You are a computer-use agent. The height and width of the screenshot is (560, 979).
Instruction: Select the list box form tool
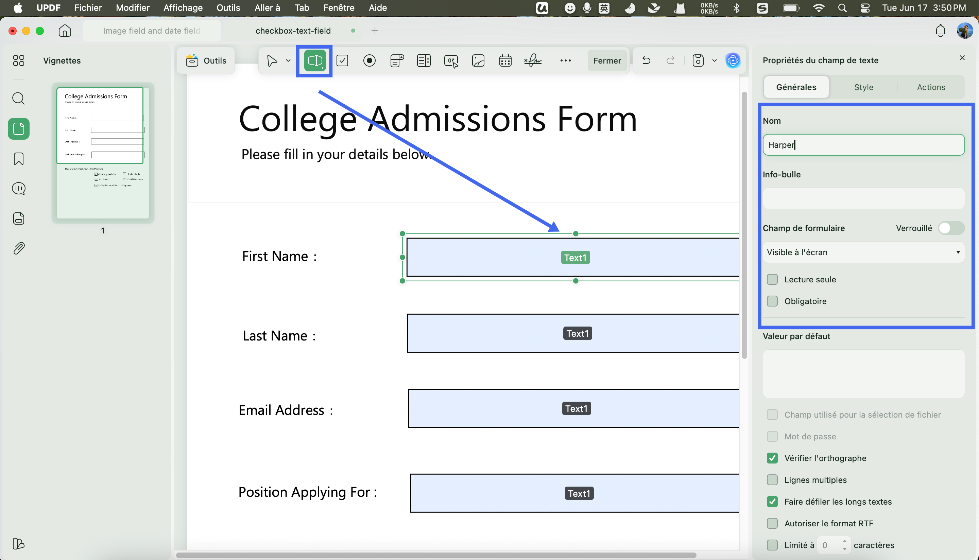tap(424, 60)
